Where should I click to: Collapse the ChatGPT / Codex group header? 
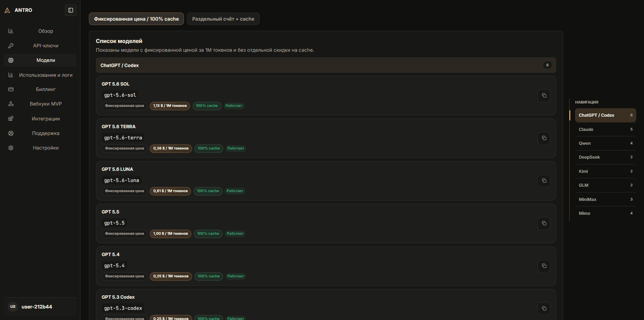click(x=326, y=65)
